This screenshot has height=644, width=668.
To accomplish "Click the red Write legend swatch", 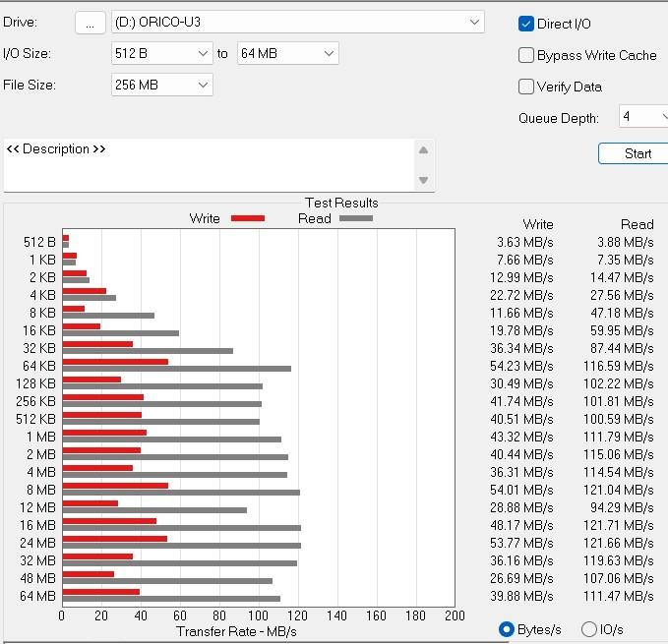I will (x=248, y=218).
